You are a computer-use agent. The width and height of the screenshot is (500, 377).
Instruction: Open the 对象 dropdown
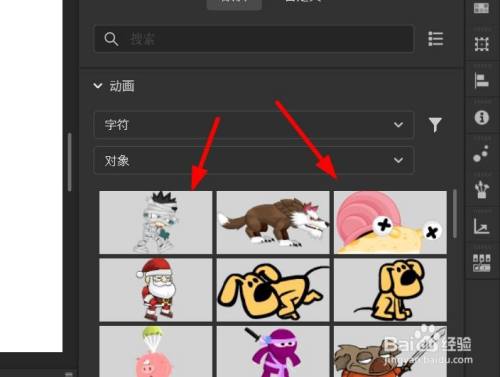pyautogui.click(x=254, y=160)
